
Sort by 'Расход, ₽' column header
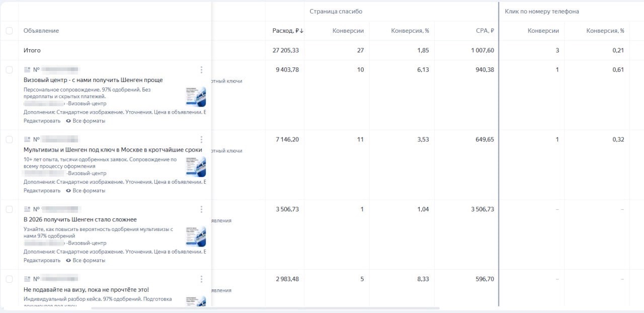click(288, 31)
